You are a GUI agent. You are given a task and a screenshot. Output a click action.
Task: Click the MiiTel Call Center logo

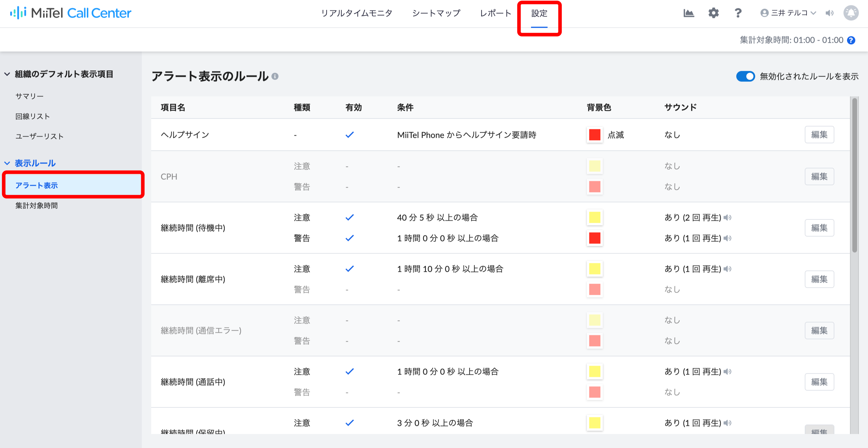click(70, 13)
